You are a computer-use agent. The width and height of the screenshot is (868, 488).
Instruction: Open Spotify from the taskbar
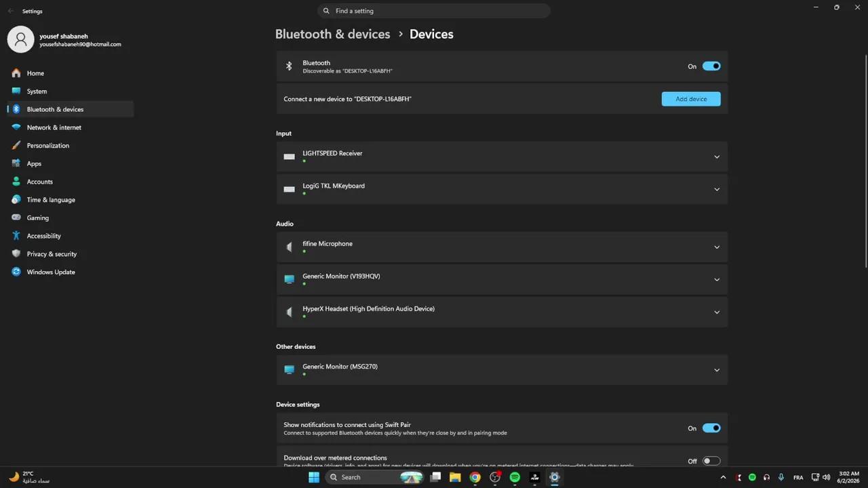point(515,477)
